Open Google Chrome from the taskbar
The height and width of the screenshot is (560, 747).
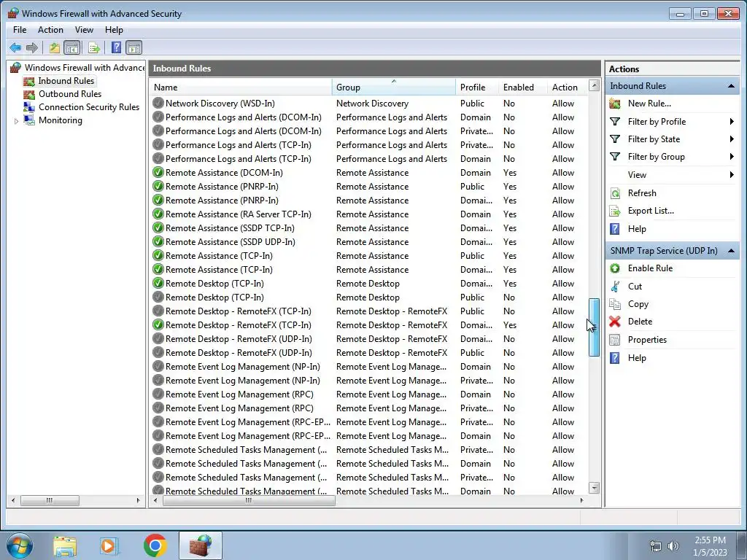[155, 545]
